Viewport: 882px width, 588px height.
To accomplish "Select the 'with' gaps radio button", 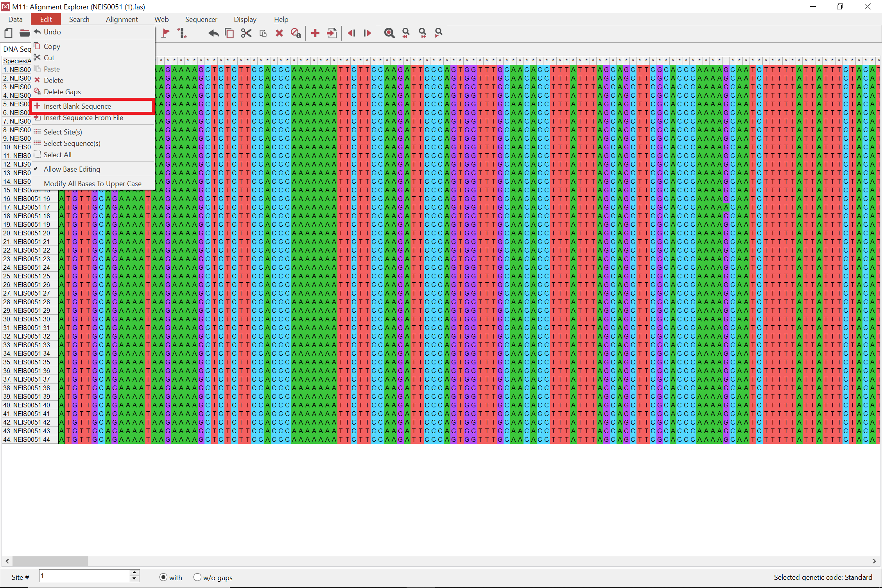I will 163,577.
